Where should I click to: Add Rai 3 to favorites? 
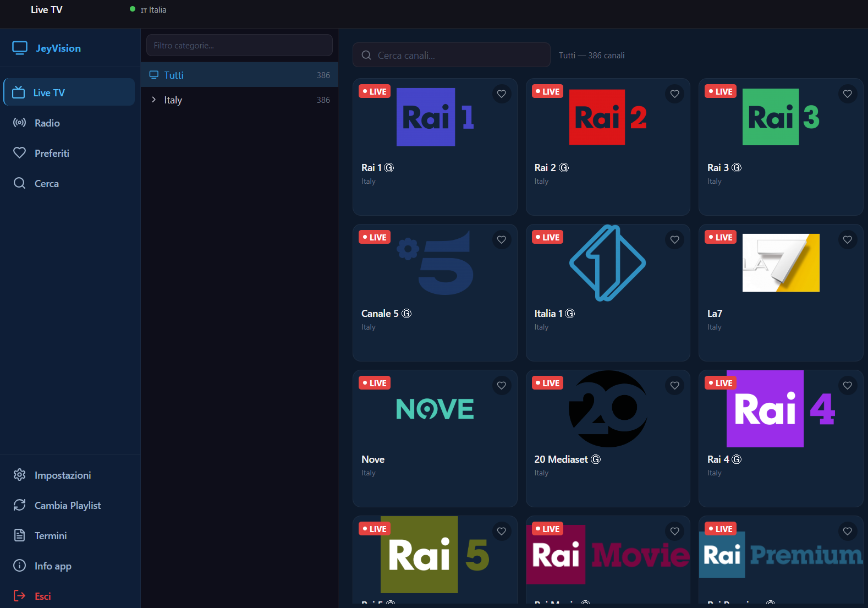click(848, 94)
